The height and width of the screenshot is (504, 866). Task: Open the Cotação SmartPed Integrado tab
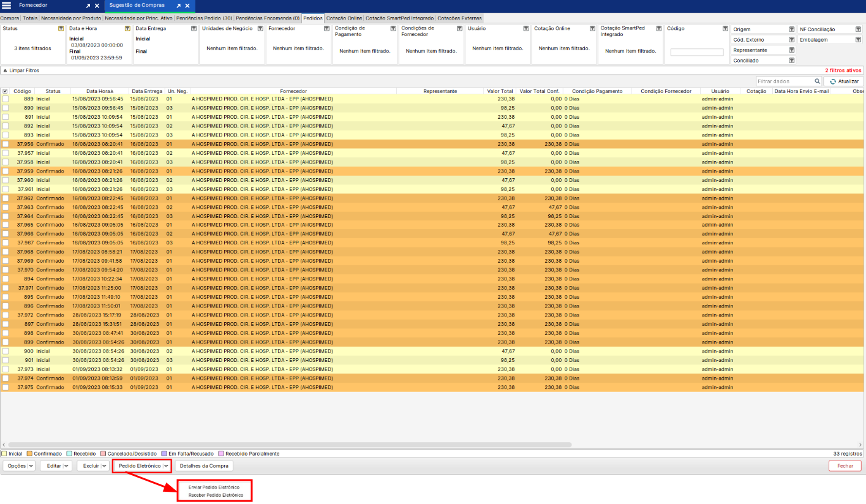tap(400, 18)
